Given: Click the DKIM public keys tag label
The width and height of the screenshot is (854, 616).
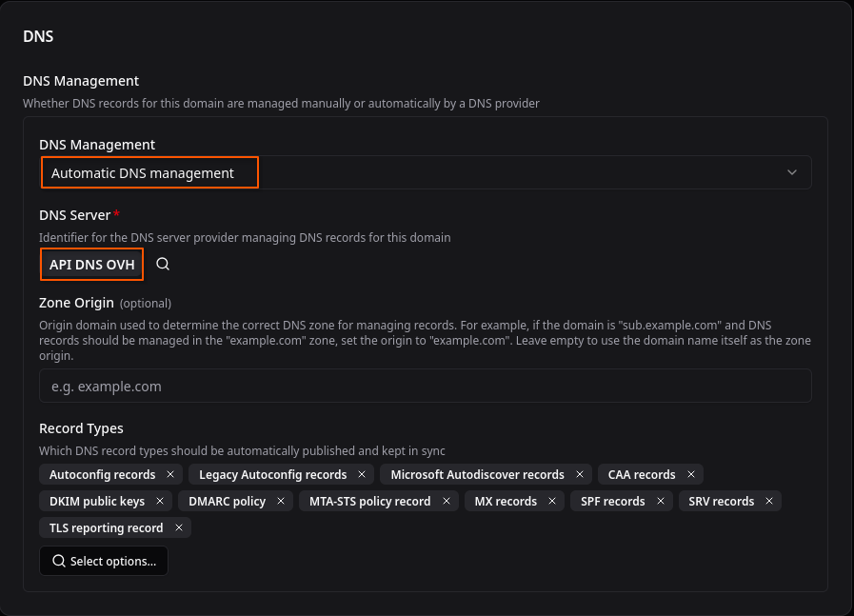Looking at the screenshot, I should 97,501.
